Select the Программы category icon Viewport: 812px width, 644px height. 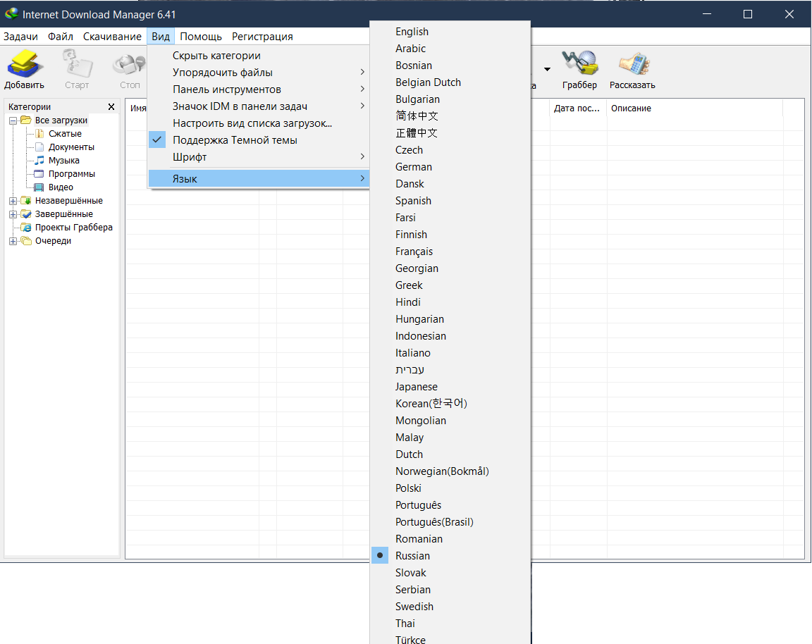point(39,174)
